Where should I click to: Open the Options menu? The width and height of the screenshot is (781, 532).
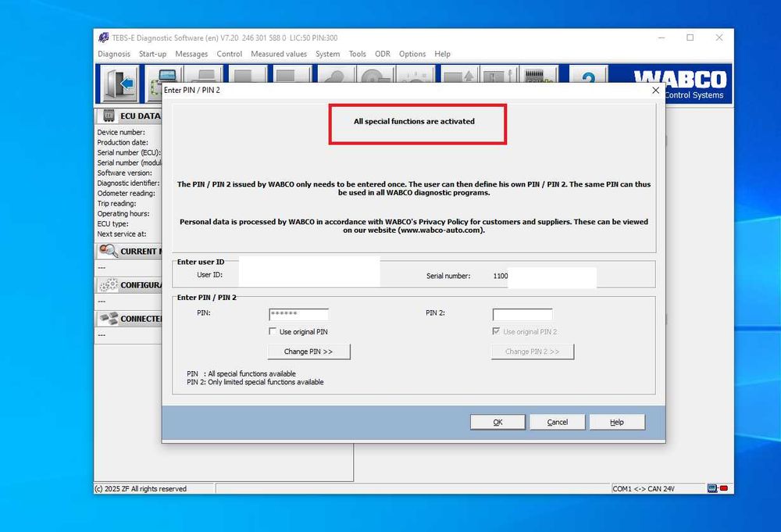point(412,54)
